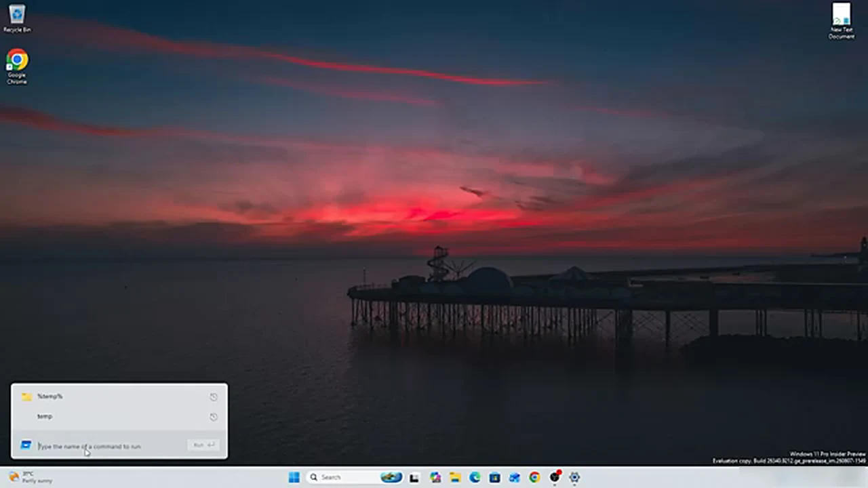Open the weather widget showing Partly sunny
The width and height of the screenshot is (868, 488).
[31, 477]
